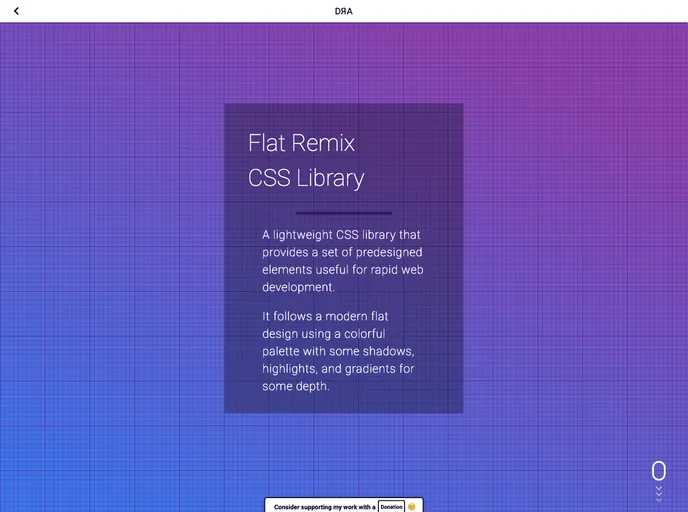This screenshot has width=688, height=512.
Task: Click the "It follows a modern flat" paragraph
Action: click(x=338, y=351)
